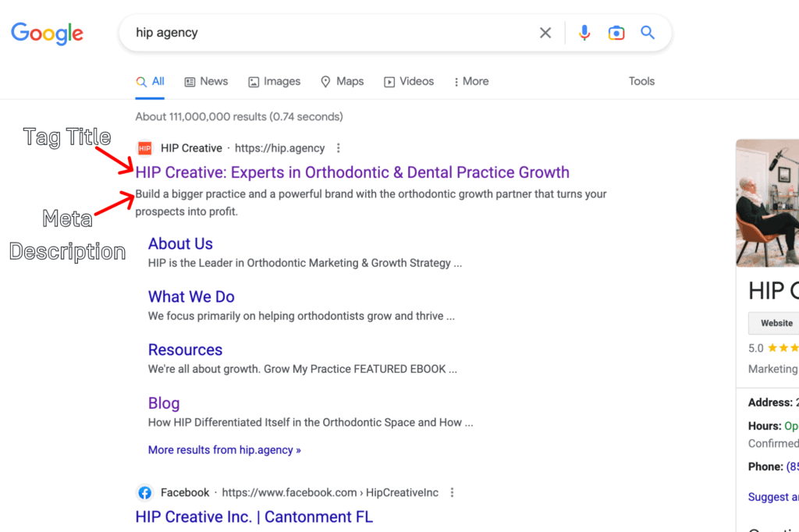The height and width of the screenshot is (532, 799).
Task: Select the All results tab
Action: tap(150, 82)
